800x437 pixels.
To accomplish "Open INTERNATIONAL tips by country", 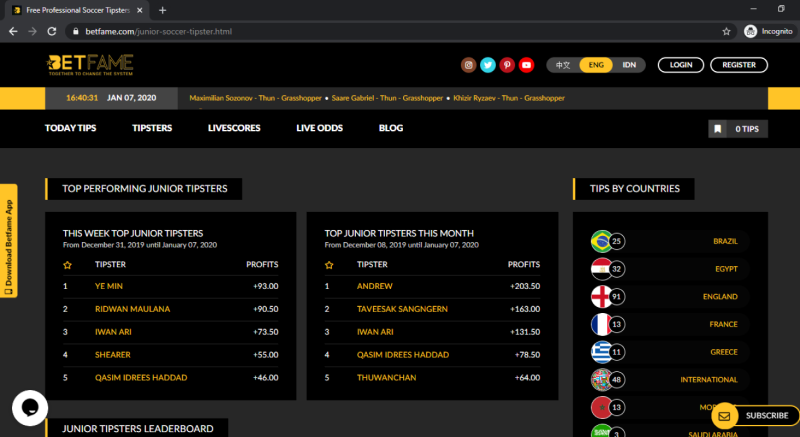I will (709, 379).
